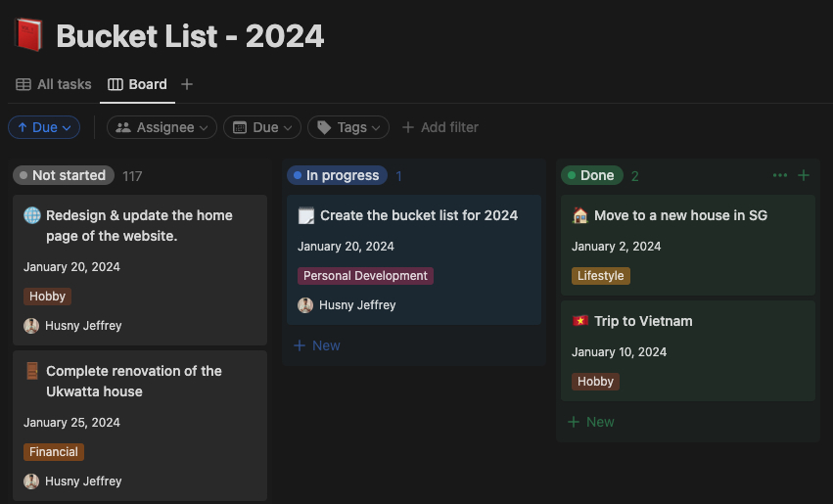Click the Not started status label
The height and width of the screenshot is (504, 833).
click(64, 175)
